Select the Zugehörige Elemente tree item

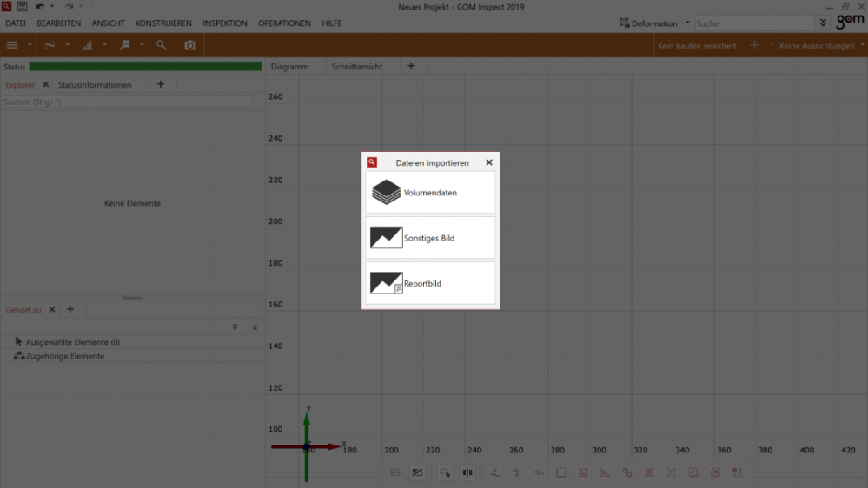pos(64,356)
